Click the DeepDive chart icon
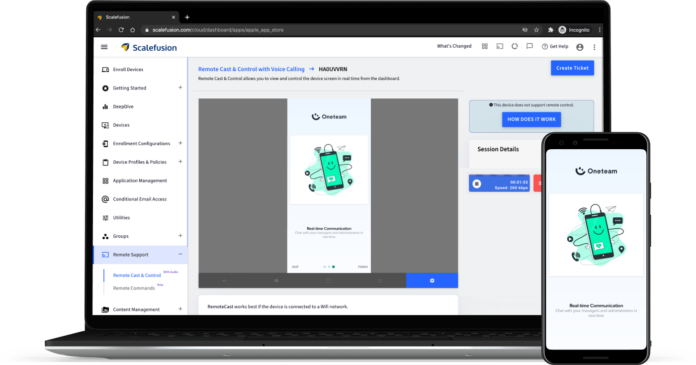 (105, 107)
